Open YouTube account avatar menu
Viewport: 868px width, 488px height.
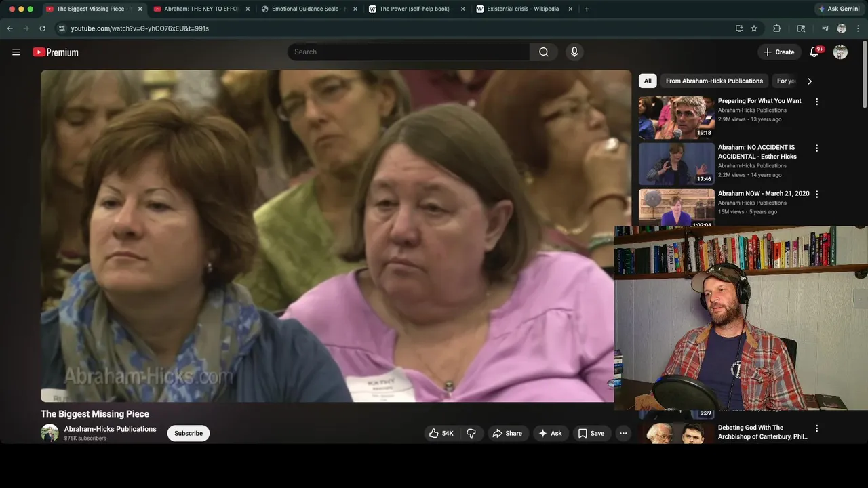pos(840,52)
